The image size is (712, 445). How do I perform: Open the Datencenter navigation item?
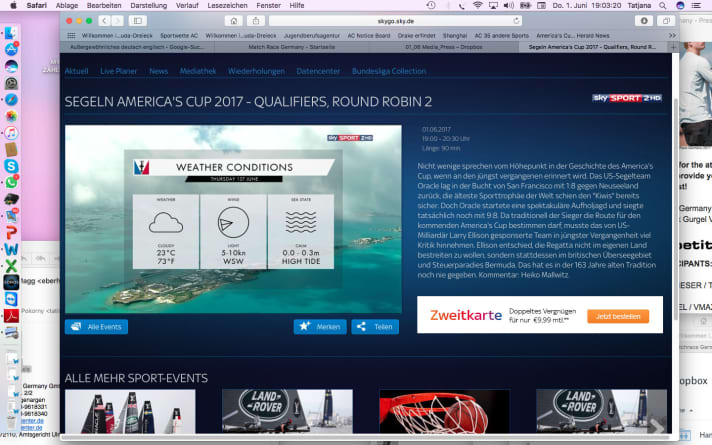318,71
